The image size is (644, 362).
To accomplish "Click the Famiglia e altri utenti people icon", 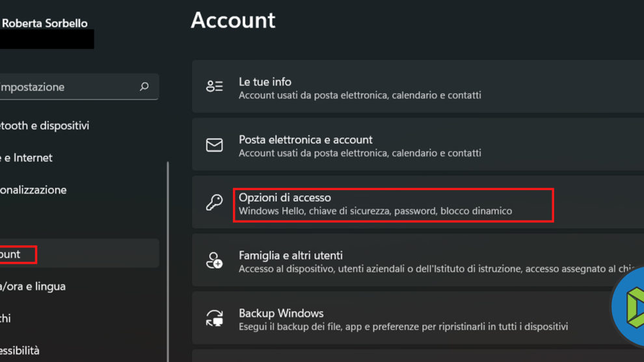I will (x=214, y=260).
